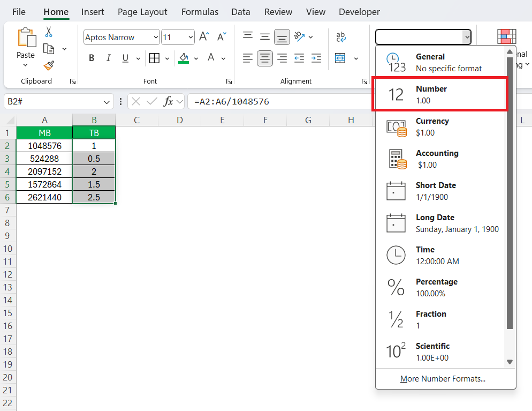
Task: Choose the Long Date format
Action: tap(440, 223)
